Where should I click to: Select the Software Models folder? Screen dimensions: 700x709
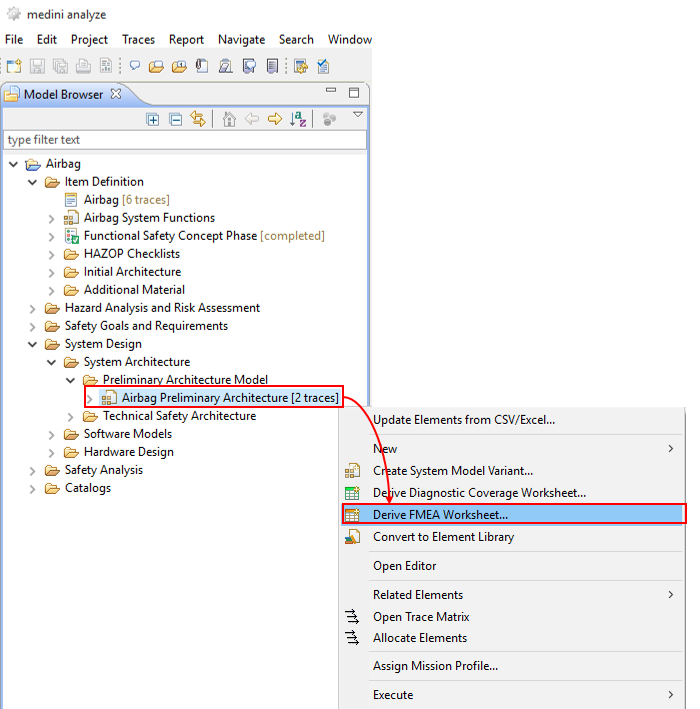pos(128,434)
